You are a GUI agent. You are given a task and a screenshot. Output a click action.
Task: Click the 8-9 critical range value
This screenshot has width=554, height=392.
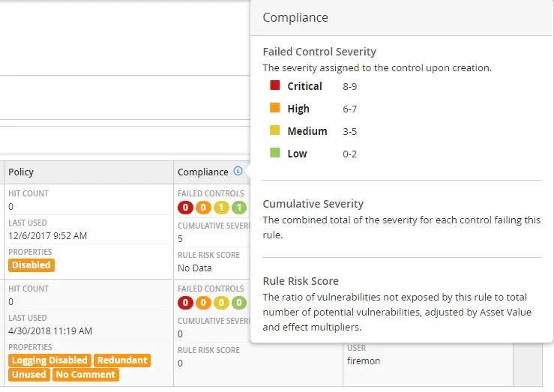(x=350, y=86)
